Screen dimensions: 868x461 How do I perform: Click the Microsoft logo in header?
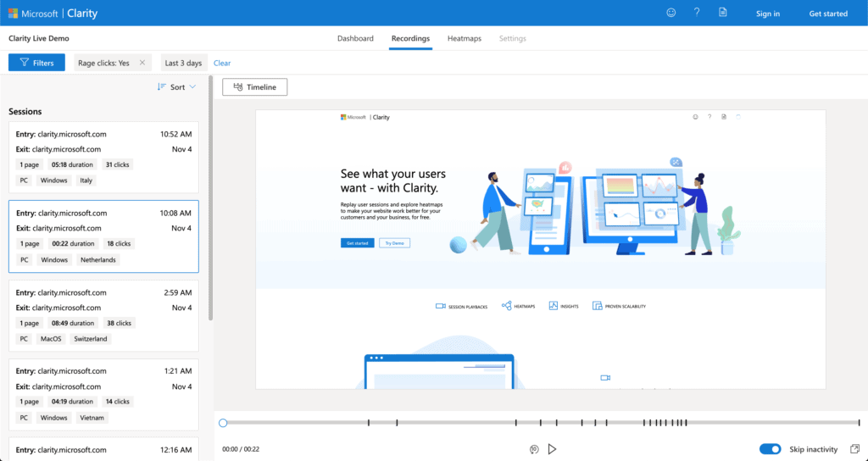coord(33,14)
